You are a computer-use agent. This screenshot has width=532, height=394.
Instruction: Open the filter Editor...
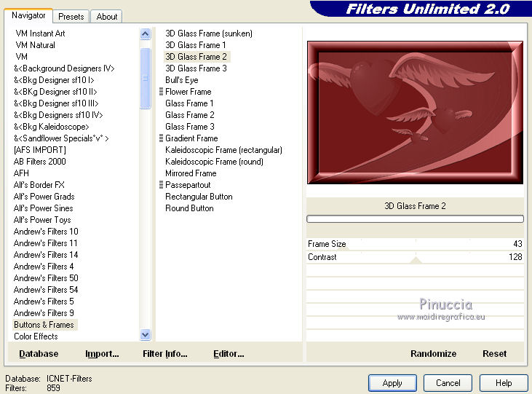click(229, 354)
